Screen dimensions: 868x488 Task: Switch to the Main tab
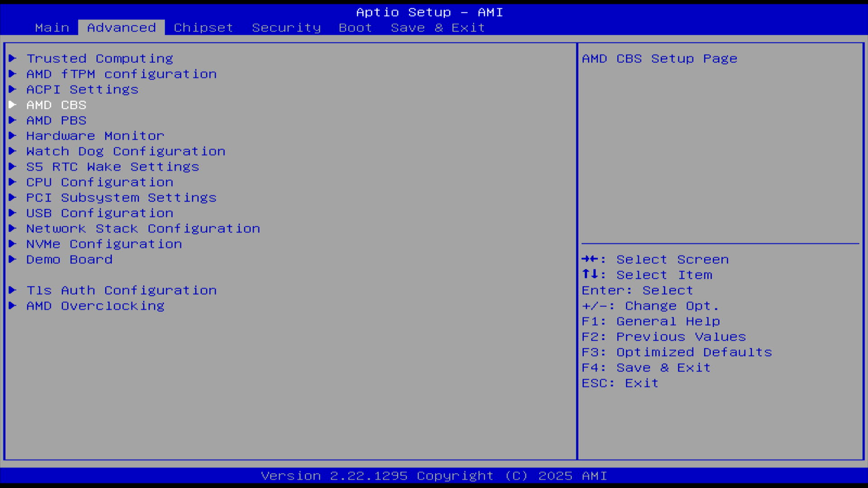pyautogui.click(x=52, y=28)
